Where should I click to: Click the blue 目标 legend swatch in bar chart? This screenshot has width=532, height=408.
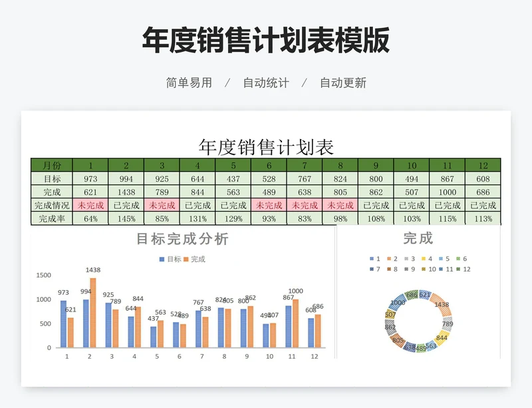162,260
